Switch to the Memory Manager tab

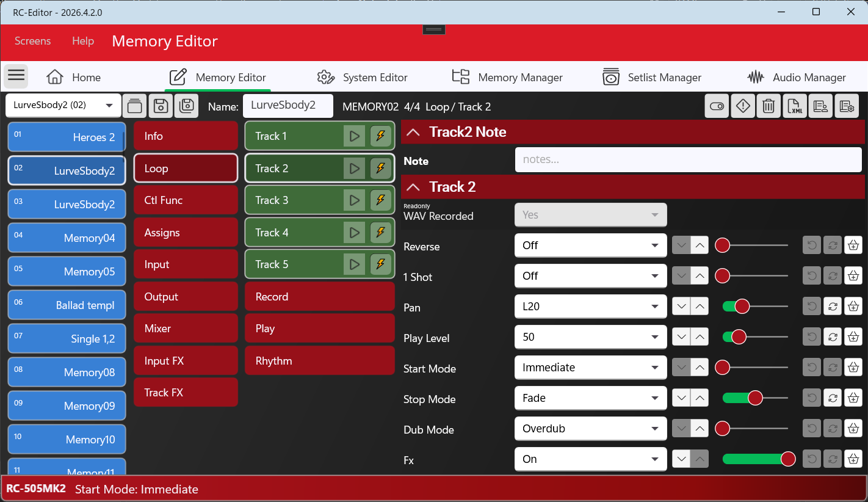click(507, 78)
